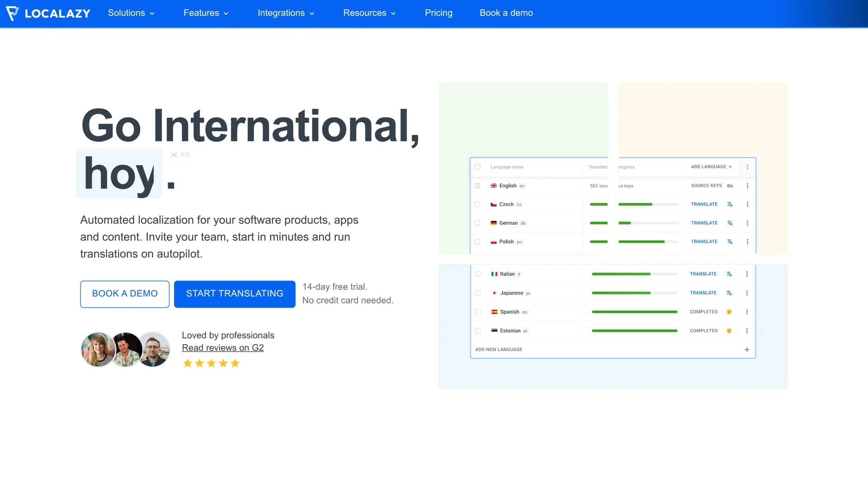Viewport: 868px width, 488px height.
Task: Check the Polish row checkbox
Action: (477, 242)
